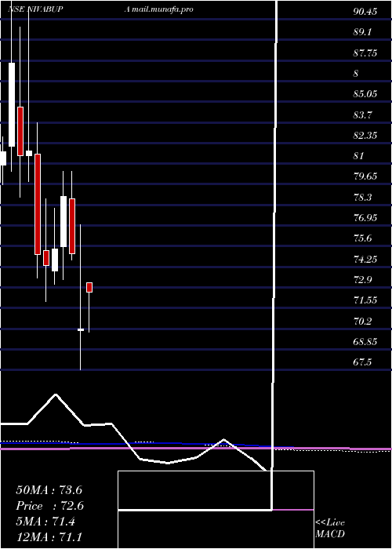Viewport: 392px width, 549px height.
Task: Click the 72.9 price axis label
Action: (363, 280)
